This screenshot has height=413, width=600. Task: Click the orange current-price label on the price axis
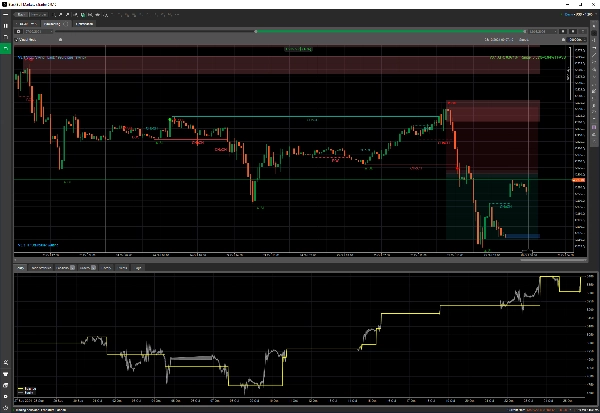pyautogui.click(x=579, y=180)
